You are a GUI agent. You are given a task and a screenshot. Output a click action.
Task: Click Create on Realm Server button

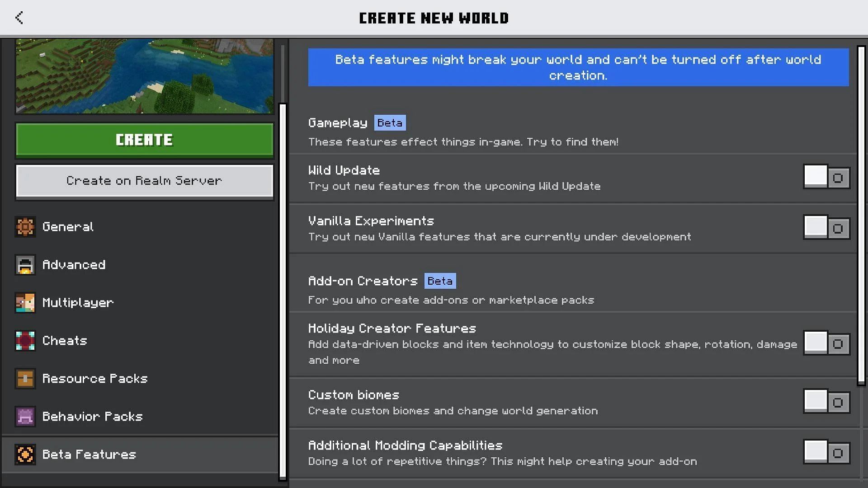144,180
